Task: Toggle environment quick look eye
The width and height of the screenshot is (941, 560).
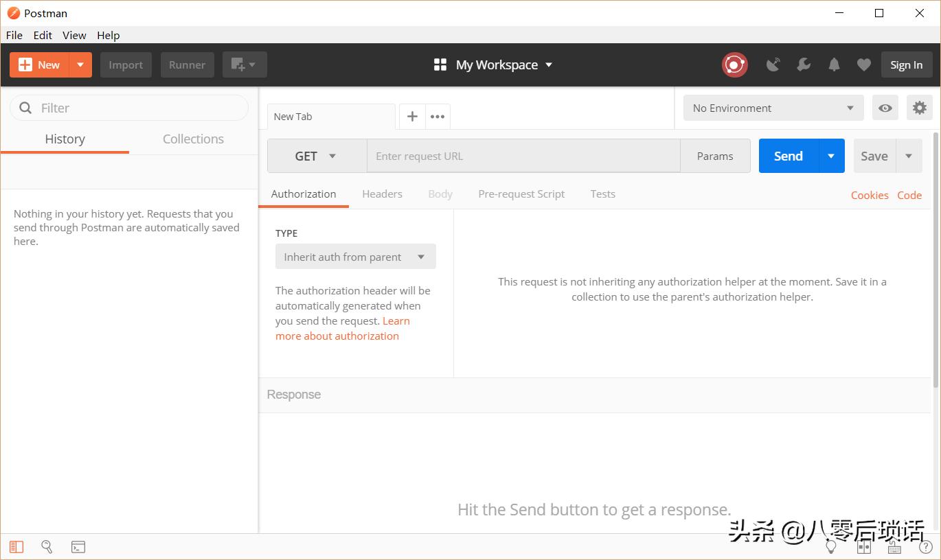Action: (x=885, y=108)
